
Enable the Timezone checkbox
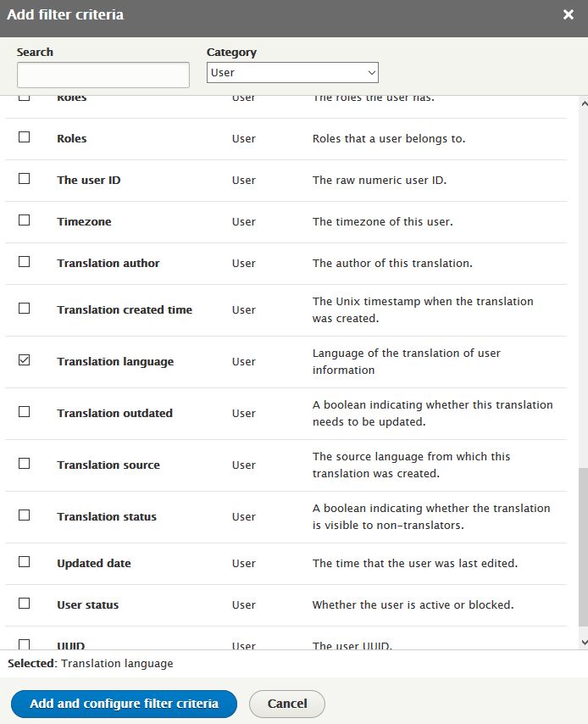[x=24, y=220]
